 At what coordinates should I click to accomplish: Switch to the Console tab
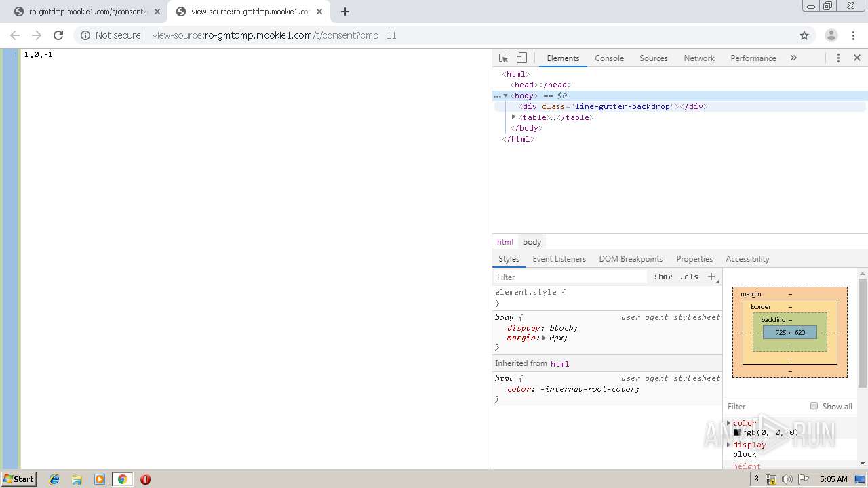tap(609, 58)
